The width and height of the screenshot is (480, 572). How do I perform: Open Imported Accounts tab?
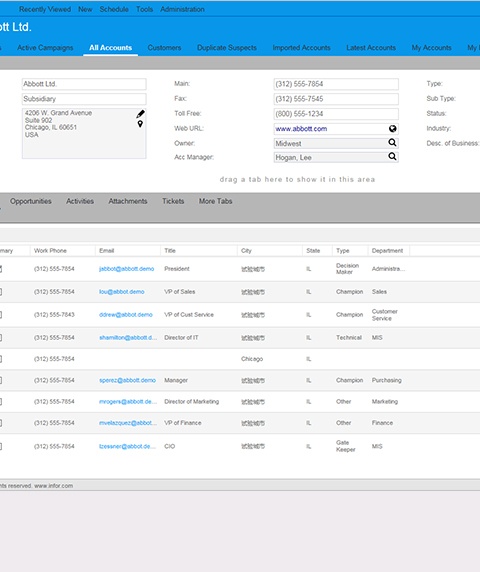(301, 48)
